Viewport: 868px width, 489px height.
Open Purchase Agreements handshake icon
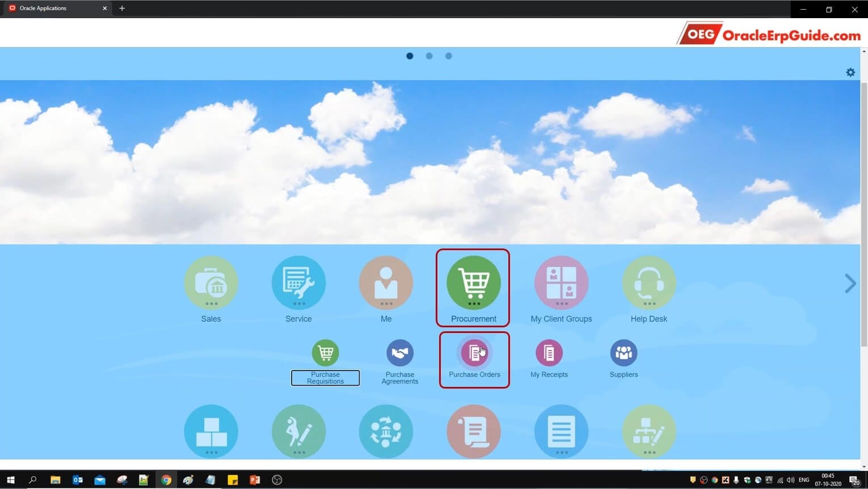pyautogui.click(x=400, y=352)
